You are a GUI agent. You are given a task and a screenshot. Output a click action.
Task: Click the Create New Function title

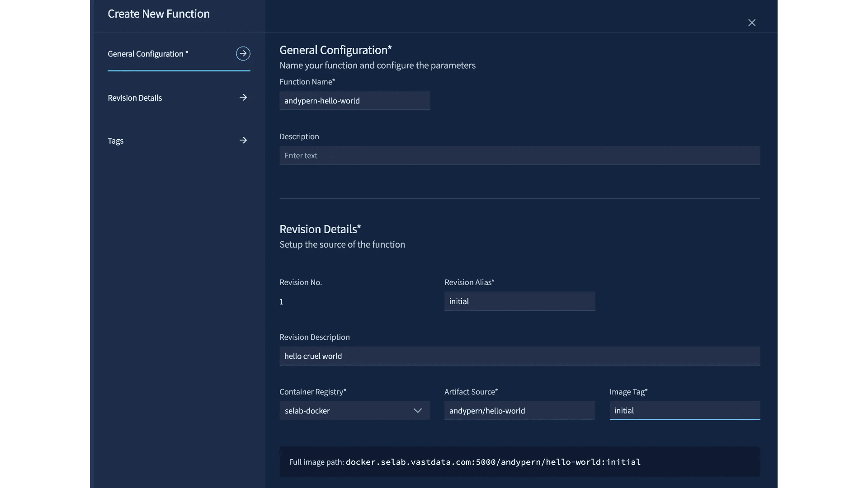(159, 14)
